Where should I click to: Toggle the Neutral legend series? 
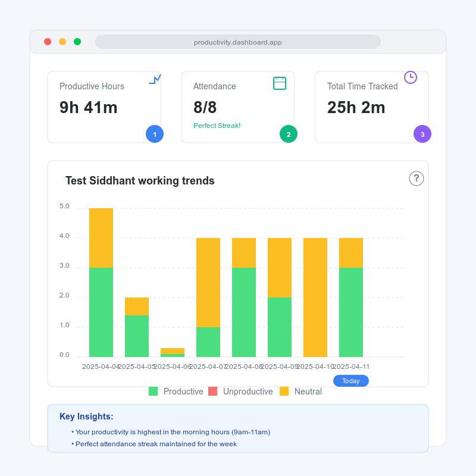(x=300, y=392)
